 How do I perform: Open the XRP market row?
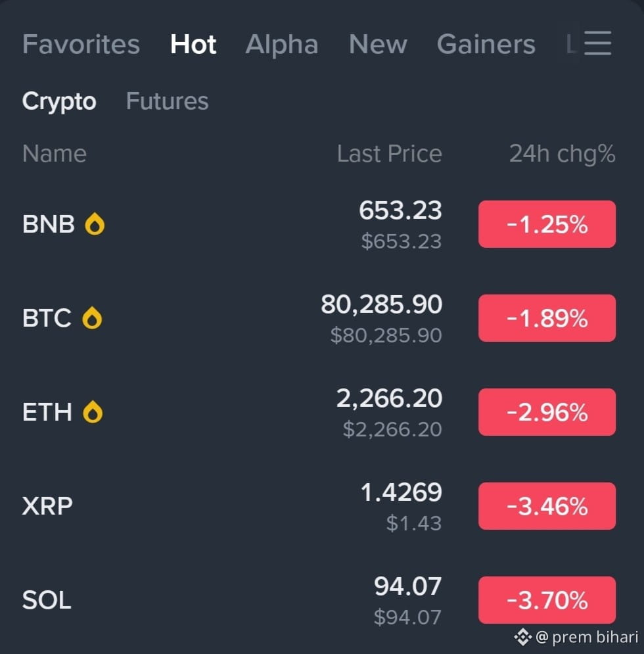point(319,506)
